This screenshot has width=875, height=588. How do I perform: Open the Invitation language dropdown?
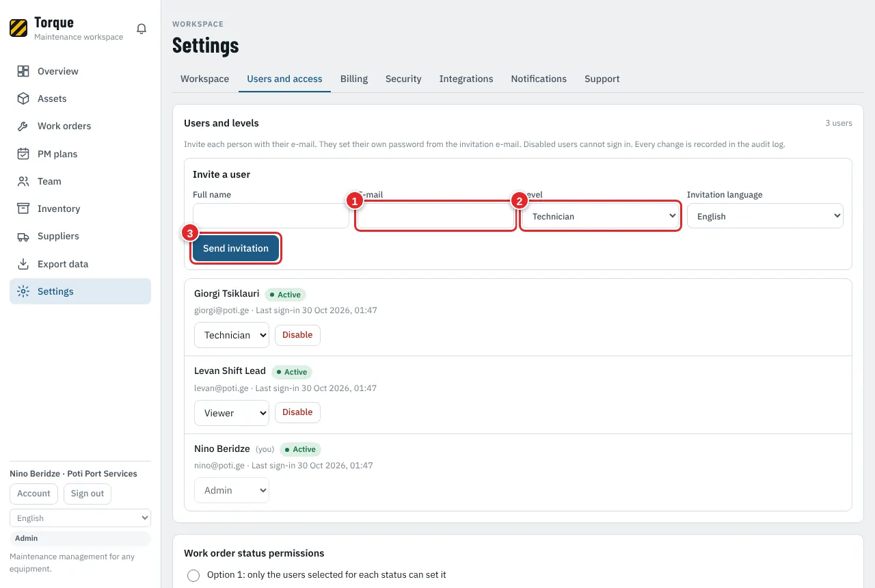(x=765, y=216)
